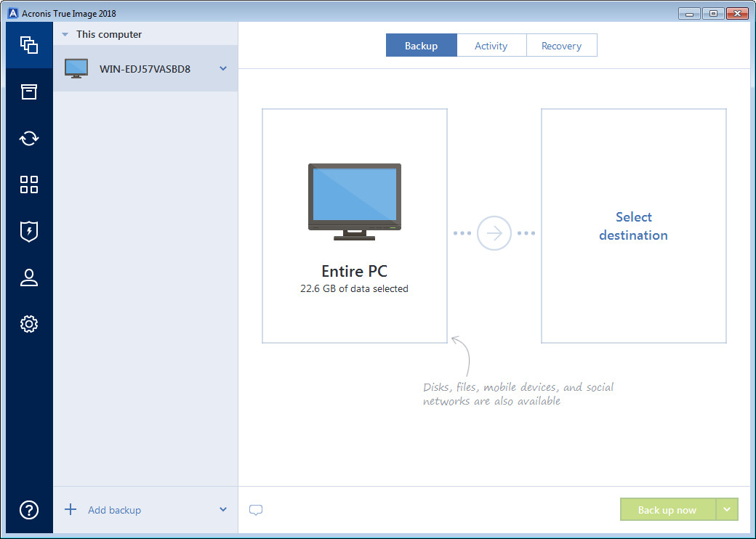Open the Account user icon

click(x=28, y=277)
